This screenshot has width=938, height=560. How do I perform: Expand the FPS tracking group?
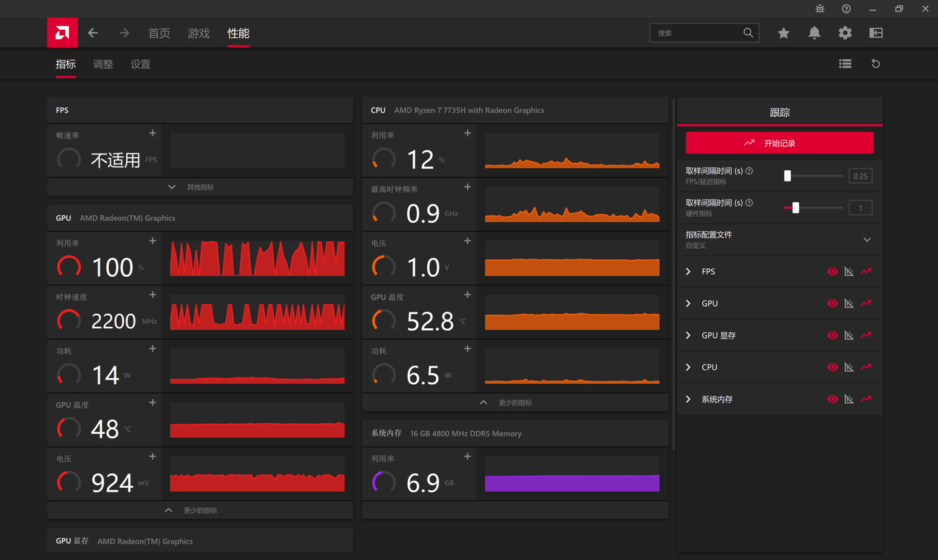(x=689, y=272)
